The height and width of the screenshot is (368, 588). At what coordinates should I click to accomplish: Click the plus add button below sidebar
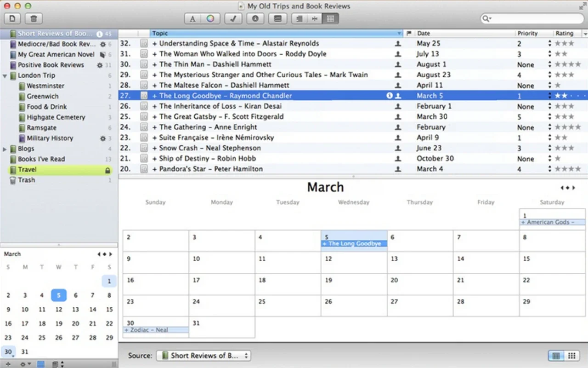click(8, 364)
